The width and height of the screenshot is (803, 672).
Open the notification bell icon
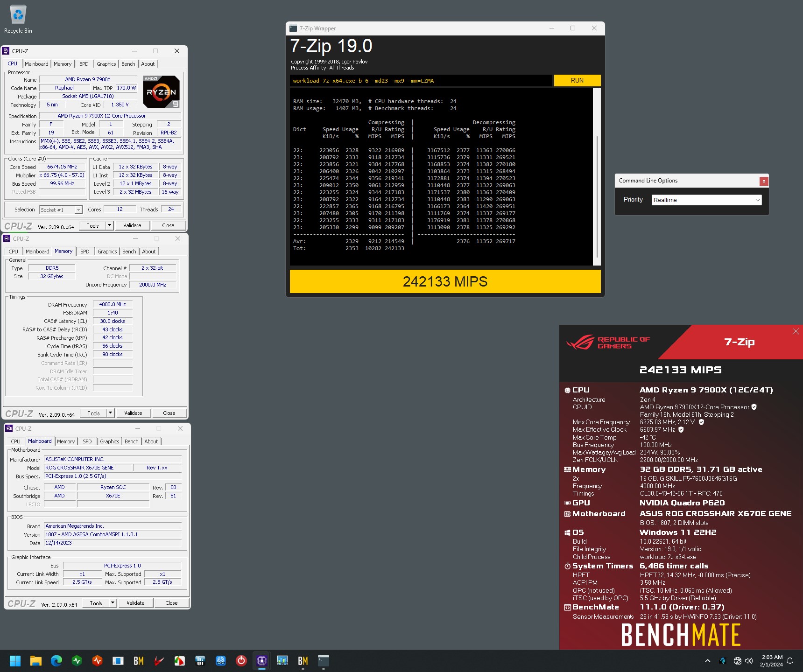(790, 661)
